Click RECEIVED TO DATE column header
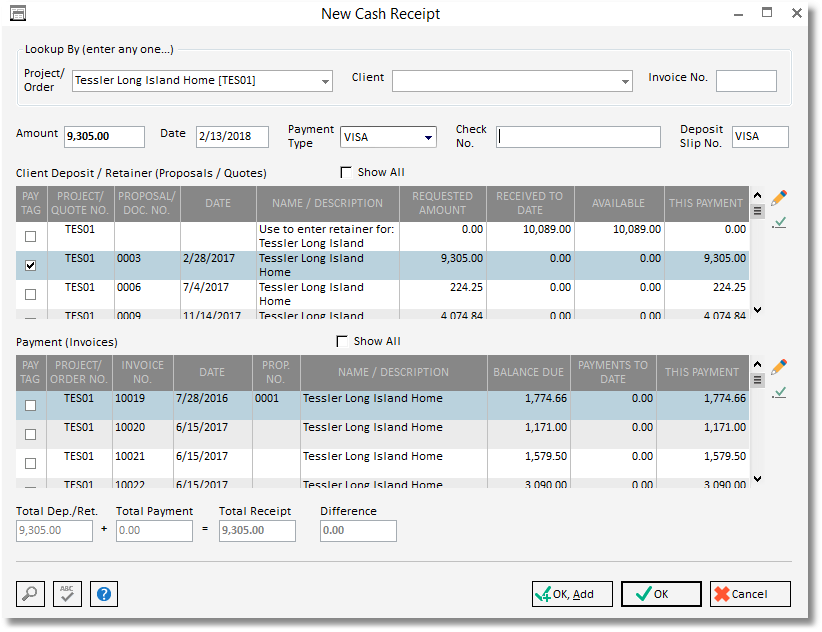822x632 pixels. tap(530, 203)
